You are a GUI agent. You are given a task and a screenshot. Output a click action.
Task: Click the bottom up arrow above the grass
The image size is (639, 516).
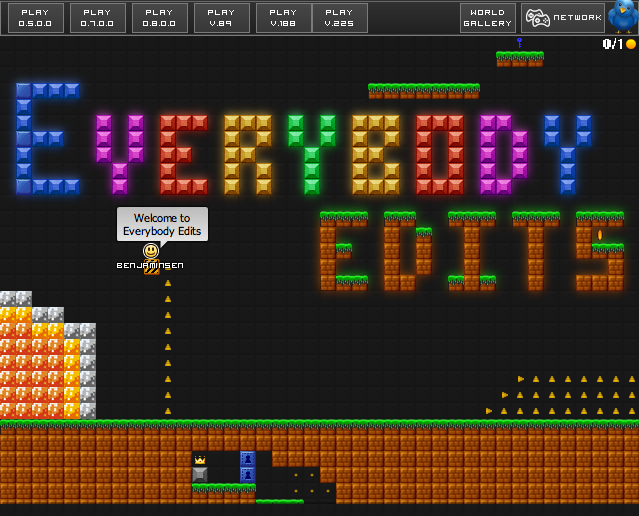tap(168, 411)
